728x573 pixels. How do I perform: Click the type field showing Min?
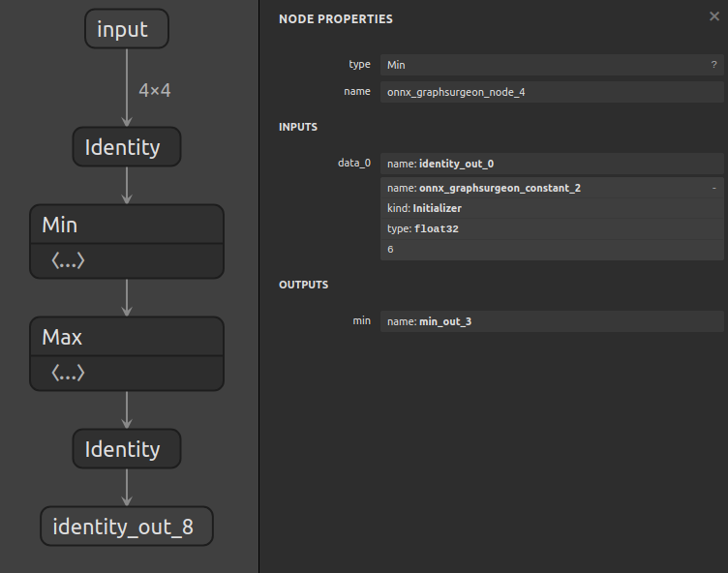(x=552, y=65)
